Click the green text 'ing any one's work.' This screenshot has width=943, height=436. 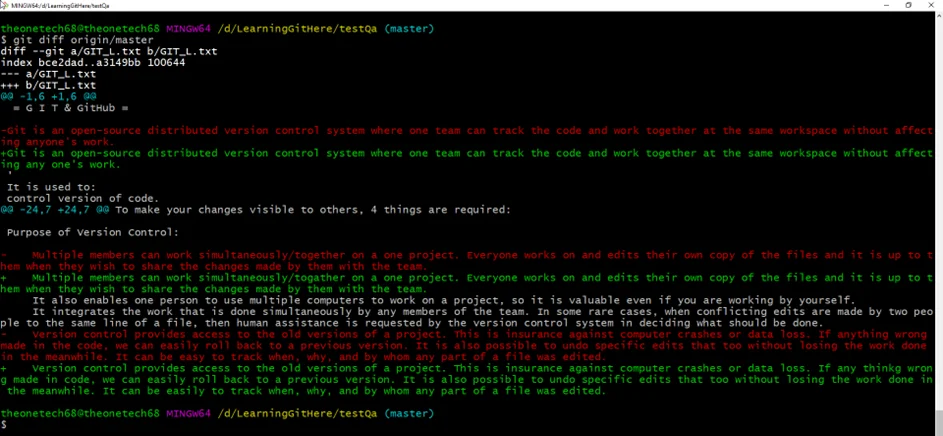coord(60,165)
